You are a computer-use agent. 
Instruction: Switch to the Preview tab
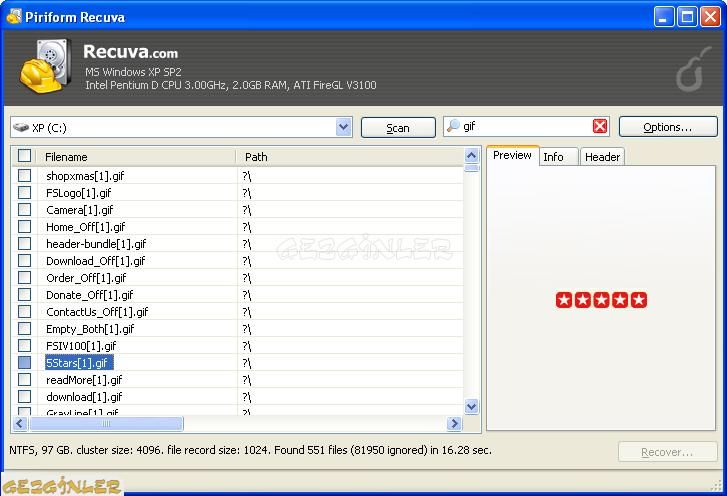click(512, 155)
